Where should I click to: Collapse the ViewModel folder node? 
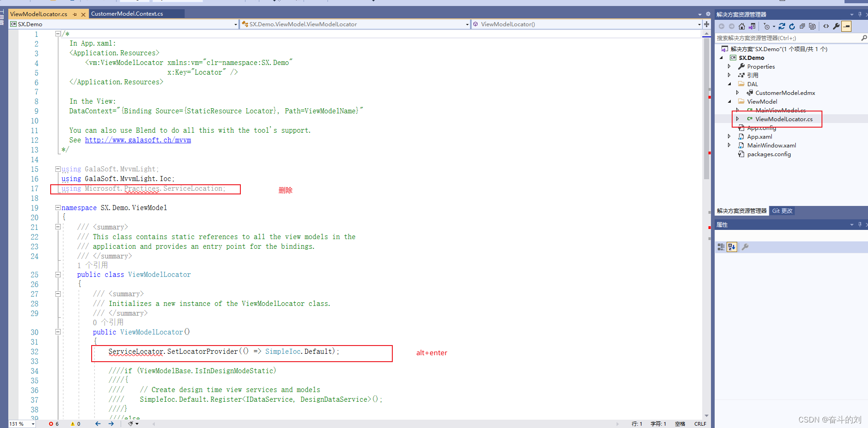coord(729,101)
